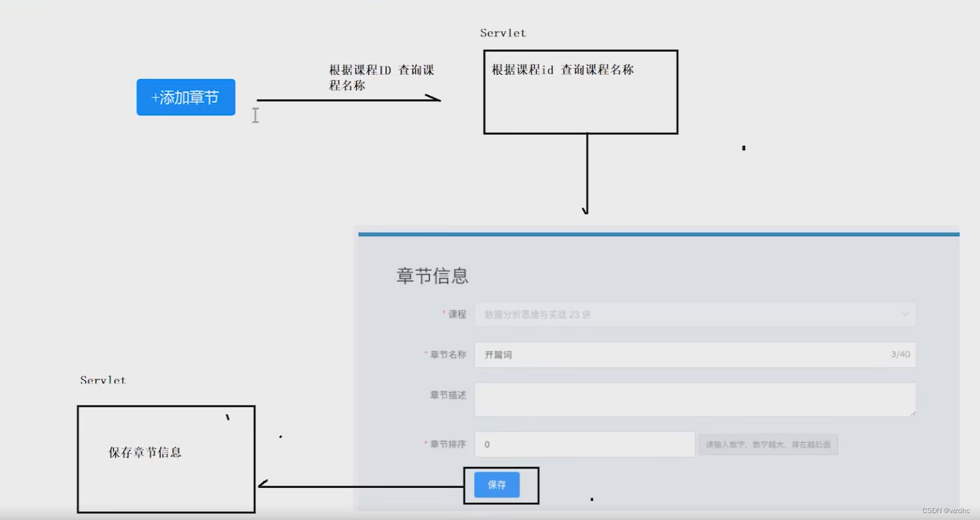Click the red asterisk beside 章节排序
The width and height of the screenshot is (980, 520).
click(x=425, y=443)
